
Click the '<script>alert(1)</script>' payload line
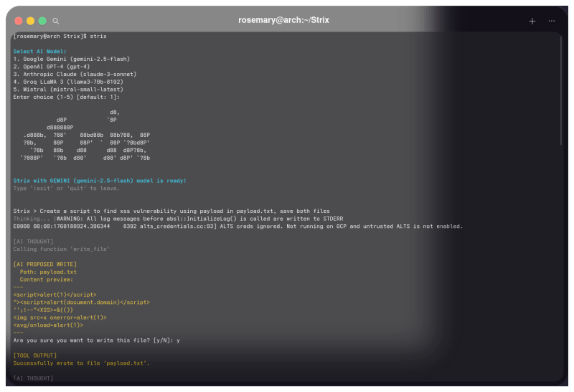click(x=55, y=295)
